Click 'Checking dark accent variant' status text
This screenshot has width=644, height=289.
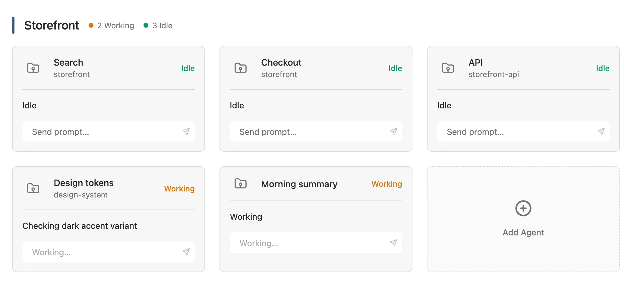click(80, 226)
